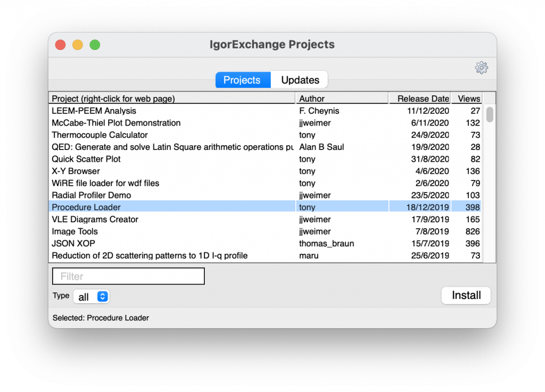This screenshot has height=392, width=545.
Task: Open the Type dropdown set to all
Action: tap(92, 296)
